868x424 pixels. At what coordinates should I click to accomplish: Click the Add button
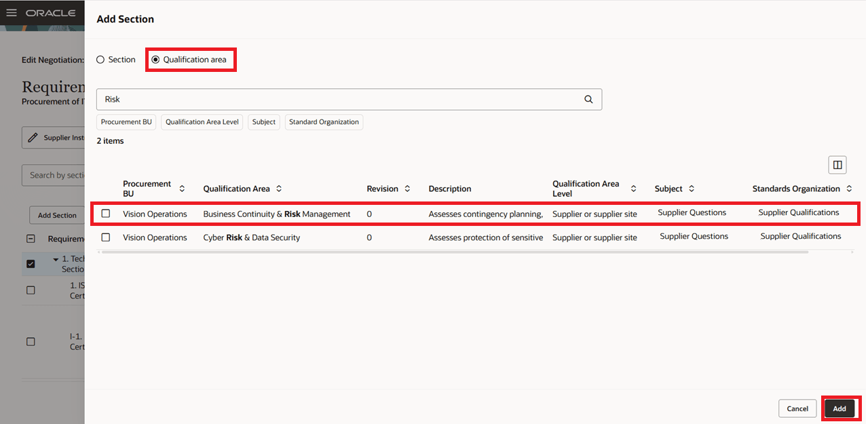coord(839,408)
